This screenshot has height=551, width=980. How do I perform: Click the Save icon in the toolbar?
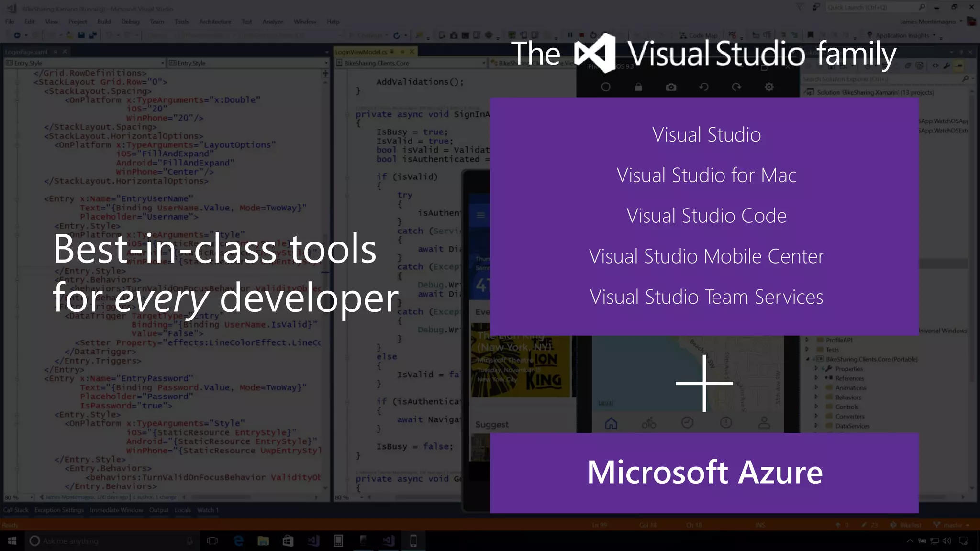point(81,35)
